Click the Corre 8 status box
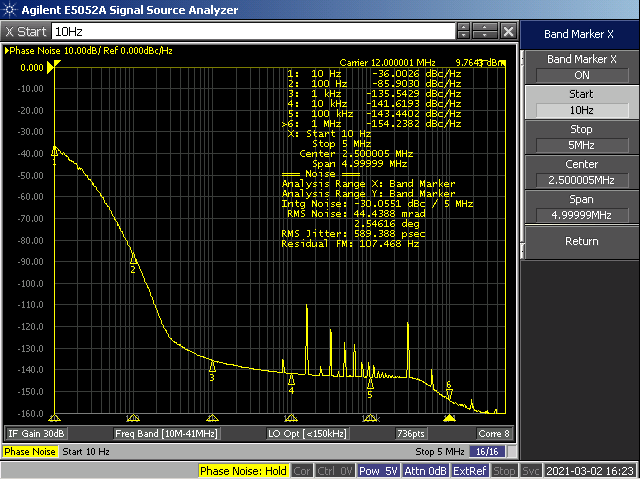Viewport: 640px width, 480px height. 494,434
